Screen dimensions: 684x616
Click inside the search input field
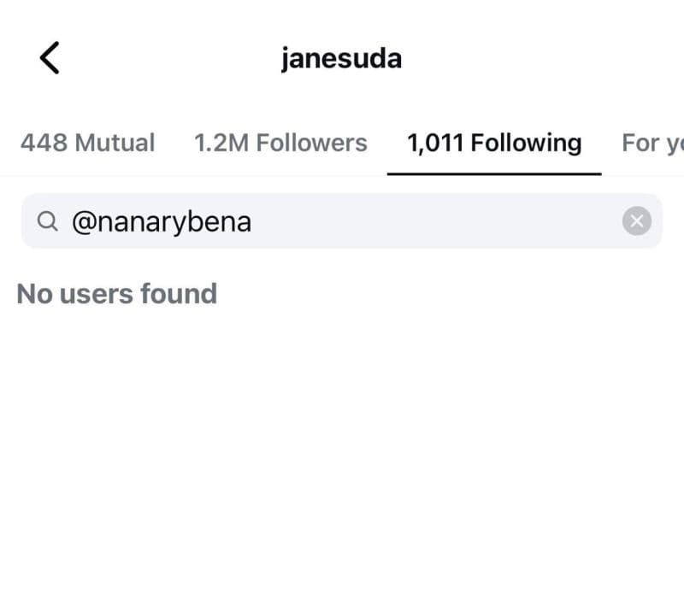(342, 221)
